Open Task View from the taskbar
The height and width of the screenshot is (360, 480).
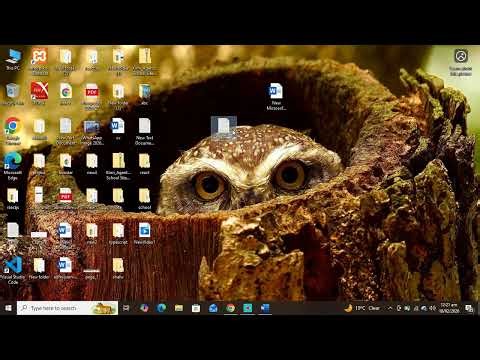click(x=126, y=308)
